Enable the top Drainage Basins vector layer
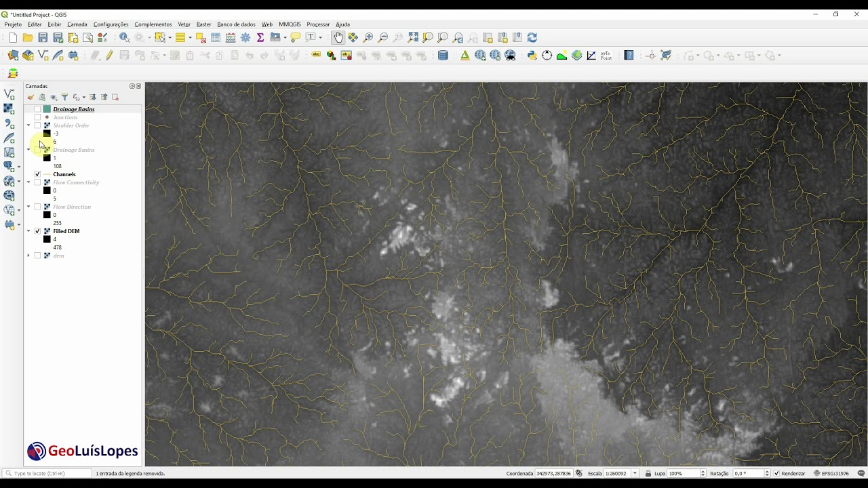The height and width of the screenshot is (488, 868). coord(37,109)
